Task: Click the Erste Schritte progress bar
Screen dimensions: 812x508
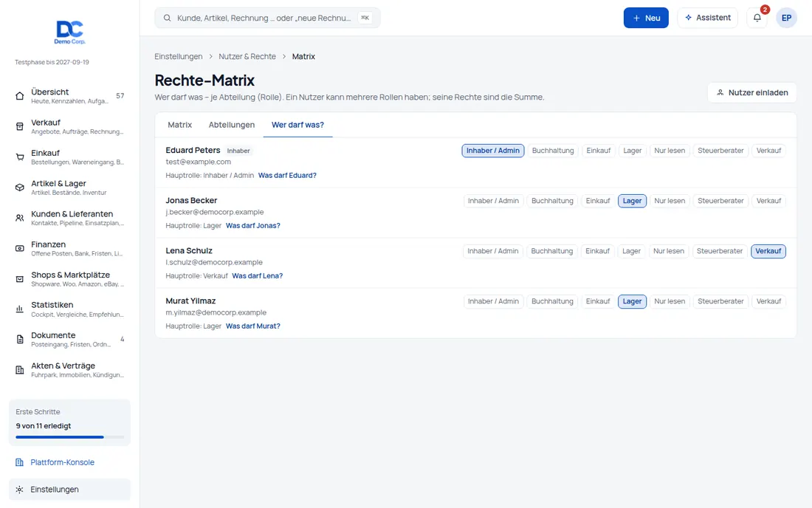Action: click(x=70, y=437)
